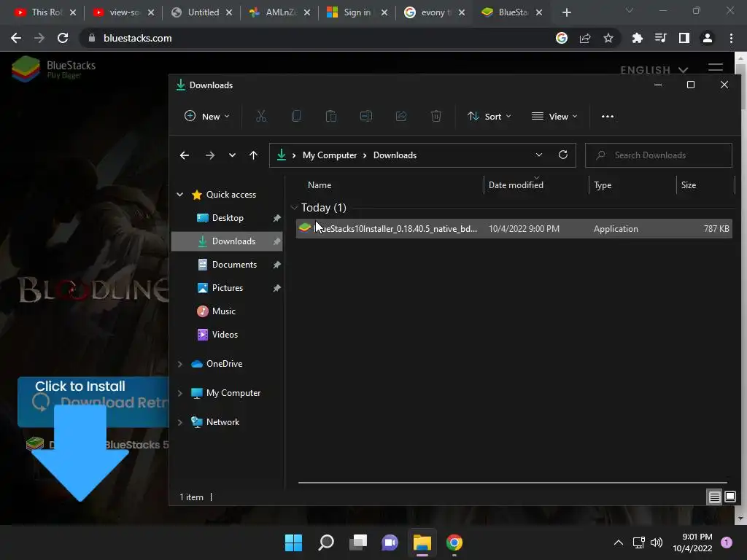Go up one folder level
The image size is (747, 560).
(253, 155)
